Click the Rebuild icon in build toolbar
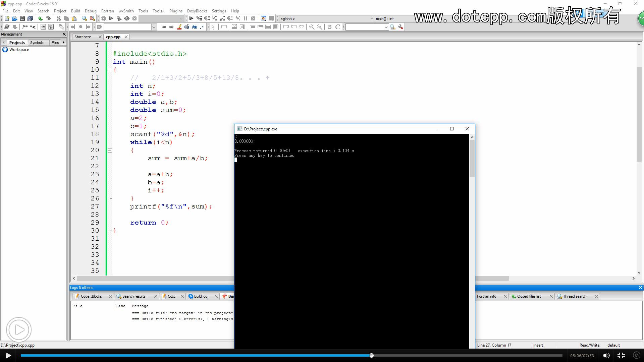The height and width of the screenshot is (362, 644). click(x=127, y=19)
